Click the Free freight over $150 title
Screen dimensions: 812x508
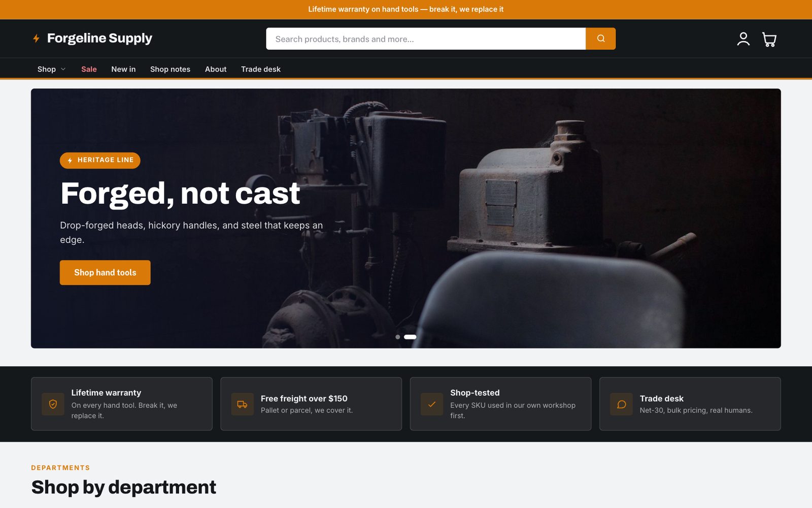click(x=304, y=399)
